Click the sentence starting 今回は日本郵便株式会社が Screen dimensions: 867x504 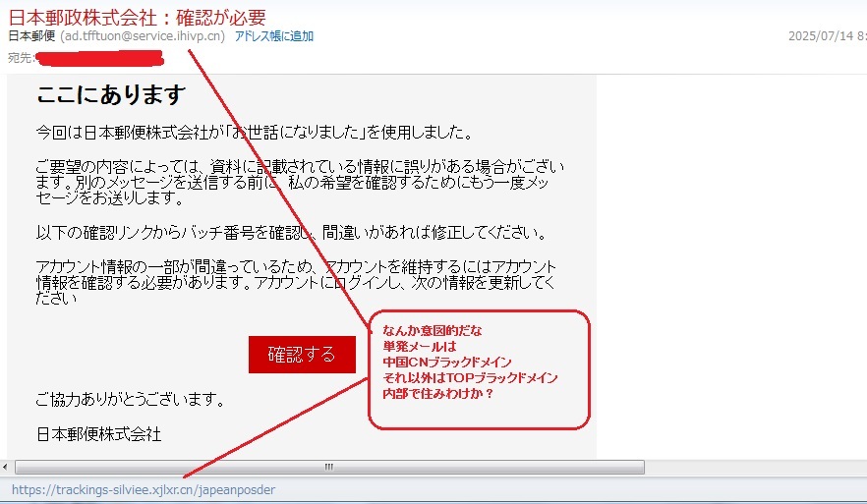[x=255, y=132]
